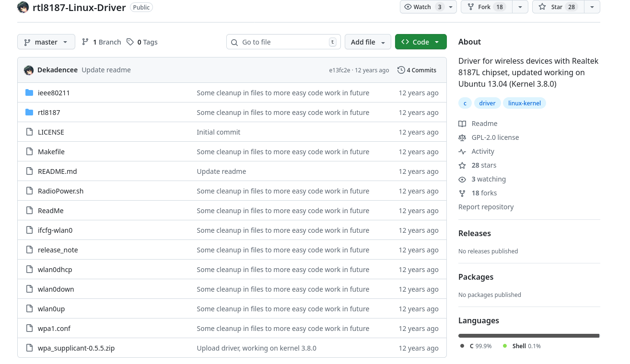Open the LICENSE file name
Image resolution: width=630 pixels, height=364 pixels.
51,132
